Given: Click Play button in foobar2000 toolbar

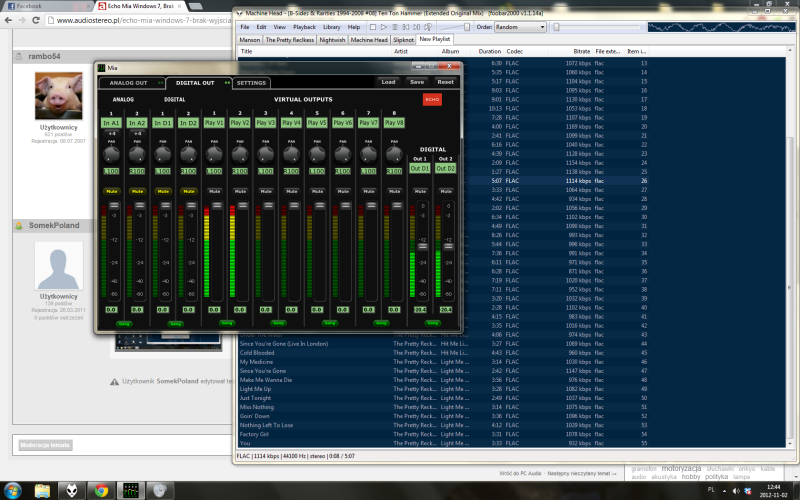Looking at the screenshot, I should click(x=384, y=27).
